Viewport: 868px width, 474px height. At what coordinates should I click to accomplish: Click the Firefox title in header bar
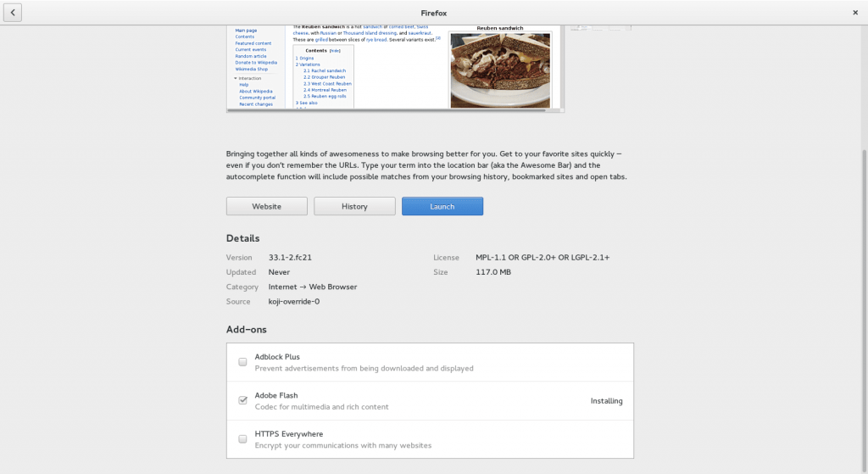[x=433, y=13]
